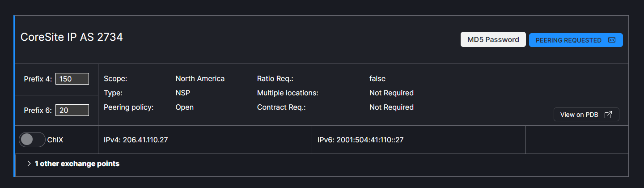Click the Multiple locations 'Not Required' value

point(391,93)
